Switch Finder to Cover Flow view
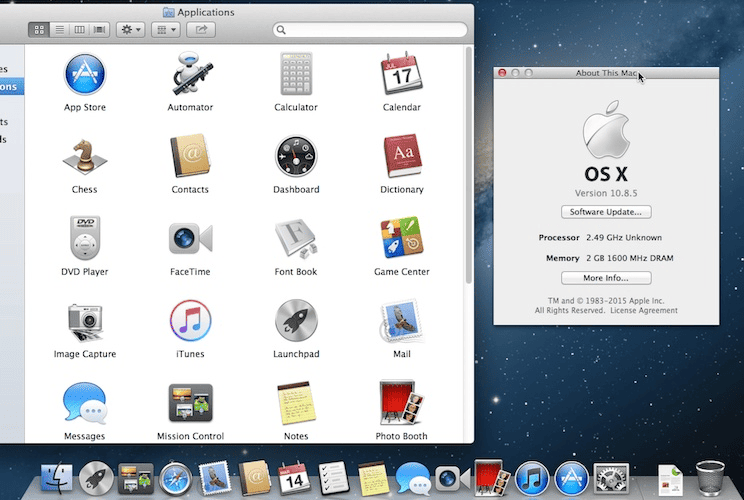 point(99,30)
